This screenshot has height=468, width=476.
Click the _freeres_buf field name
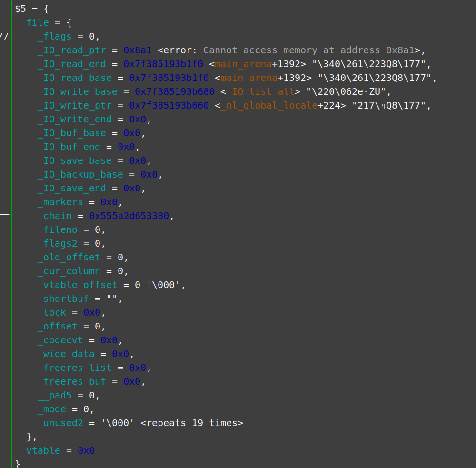pos(72,382)
